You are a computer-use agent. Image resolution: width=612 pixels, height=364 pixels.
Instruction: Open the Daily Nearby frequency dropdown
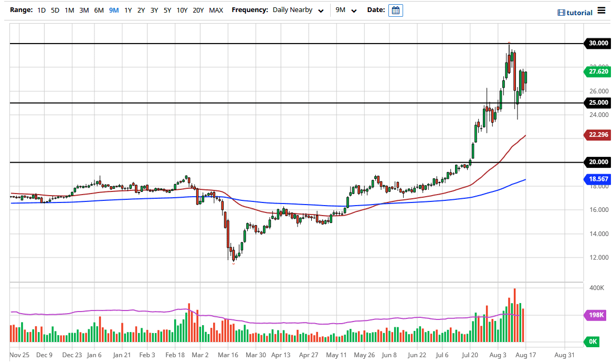pyautogui.click(x=298, y=10)
